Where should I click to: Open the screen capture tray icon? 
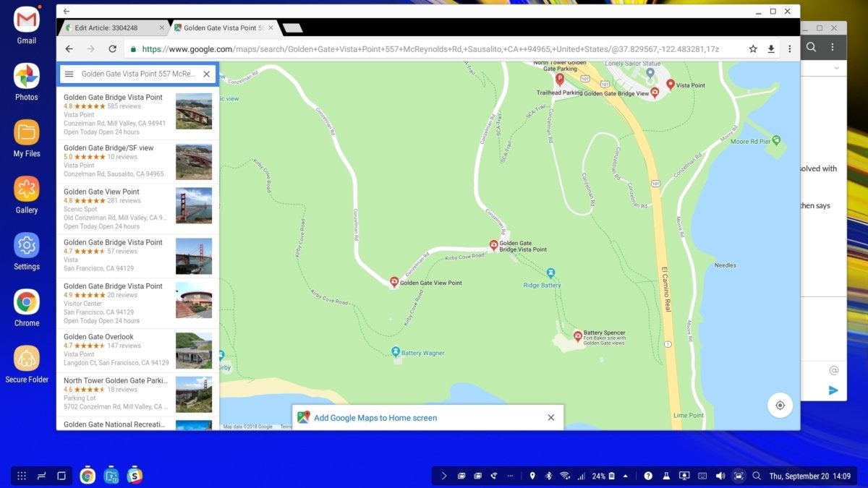coord(738,476)
